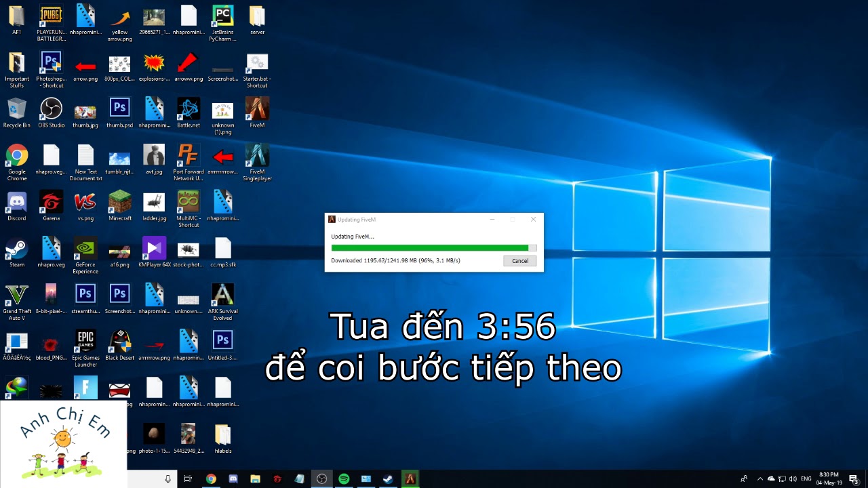This screenshot has width=868, height=488.
Task: Select New Text Document.txt
Action: click(x=85, y=162)
